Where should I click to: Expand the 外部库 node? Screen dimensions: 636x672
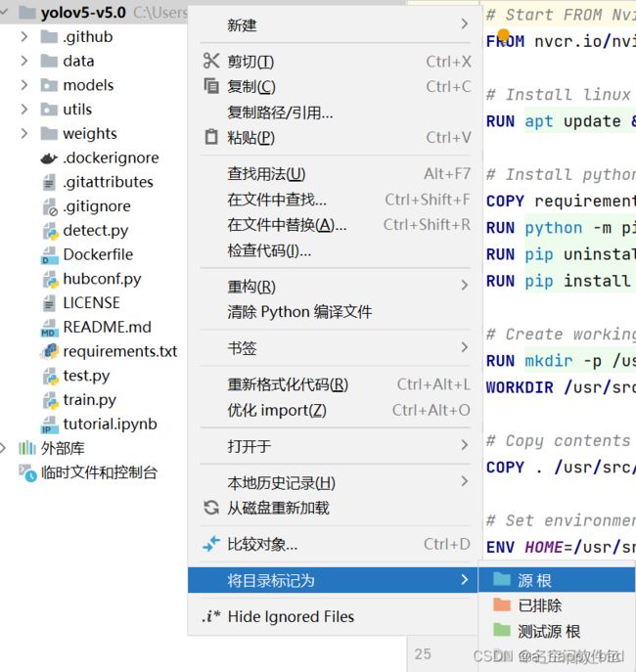click(3, 448)
